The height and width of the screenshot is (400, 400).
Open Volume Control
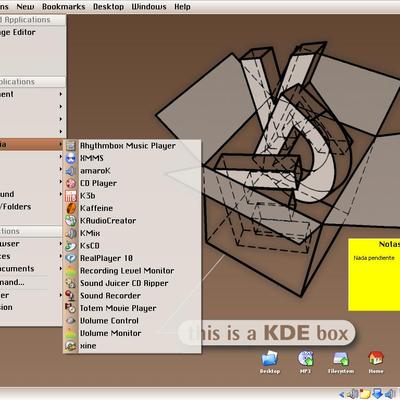tap(132, 321)
